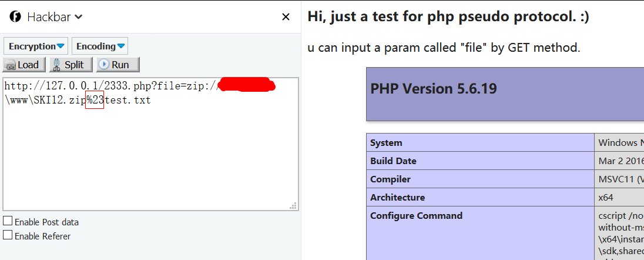Expand the Encryption dropdown menu
This screenshot has width=644, height=260.
(x=36, y=46)
